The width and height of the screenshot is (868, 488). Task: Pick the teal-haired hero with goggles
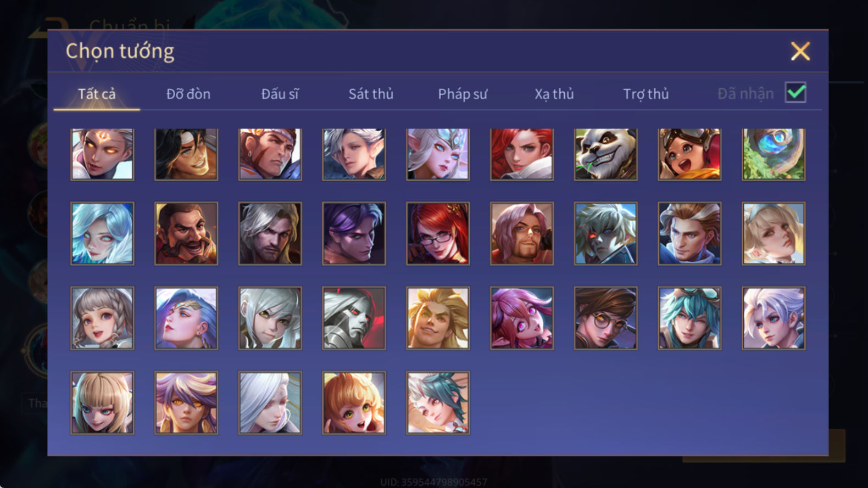click(689, 318)
